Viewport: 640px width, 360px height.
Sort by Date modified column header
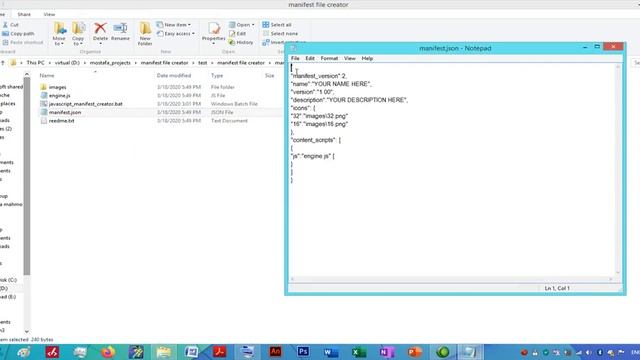pos(174,76)
